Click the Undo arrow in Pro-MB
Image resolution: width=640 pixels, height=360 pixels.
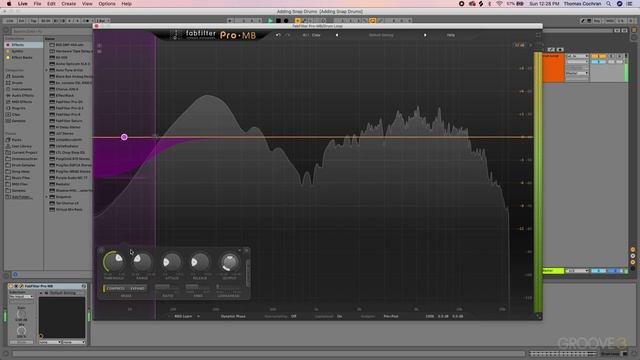click(278, 35)
